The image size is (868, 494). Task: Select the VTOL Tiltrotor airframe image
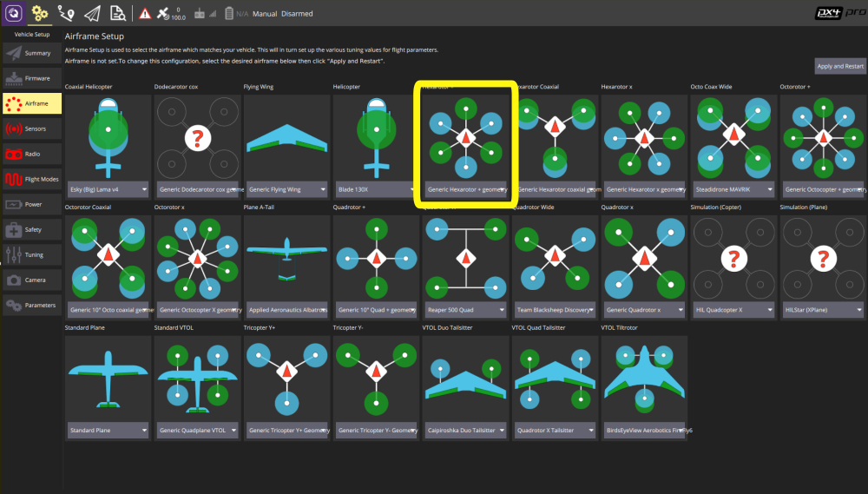(644, 379)
